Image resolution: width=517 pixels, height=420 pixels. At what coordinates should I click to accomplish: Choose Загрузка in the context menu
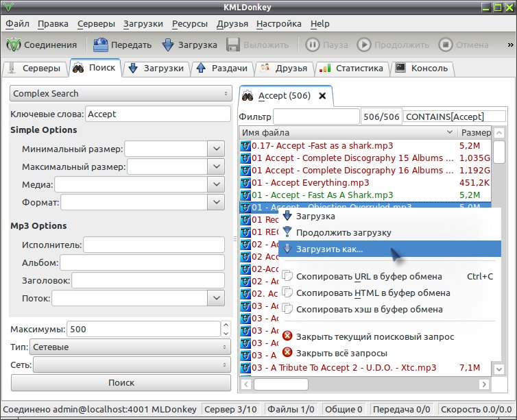tap(389, 216)
